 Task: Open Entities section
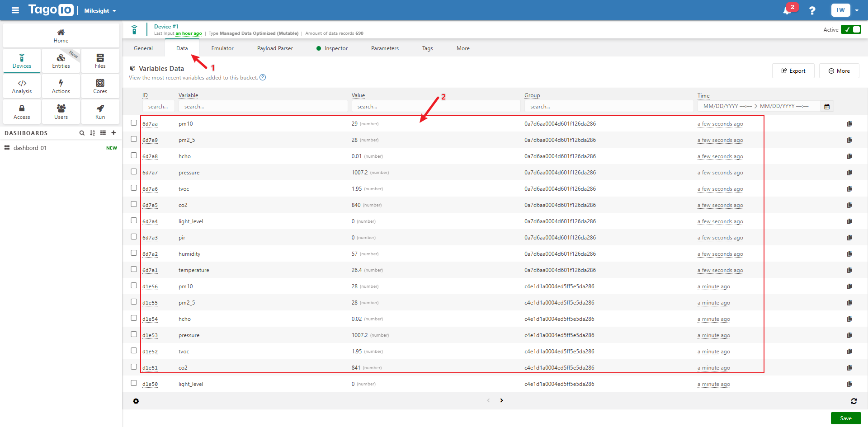[x=61, y=61]
